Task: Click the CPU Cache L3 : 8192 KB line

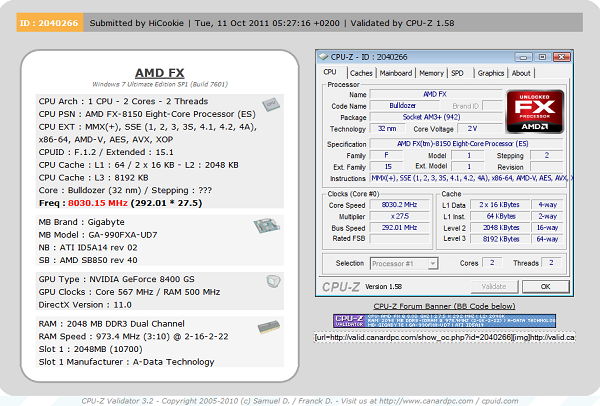Action: (93, 178)
